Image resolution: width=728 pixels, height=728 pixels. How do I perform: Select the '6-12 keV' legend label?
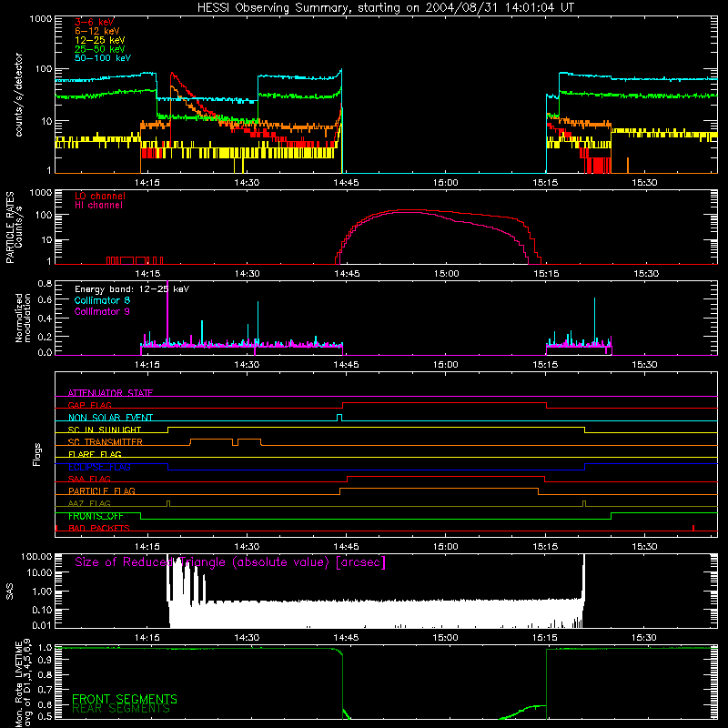coord(97,31)
